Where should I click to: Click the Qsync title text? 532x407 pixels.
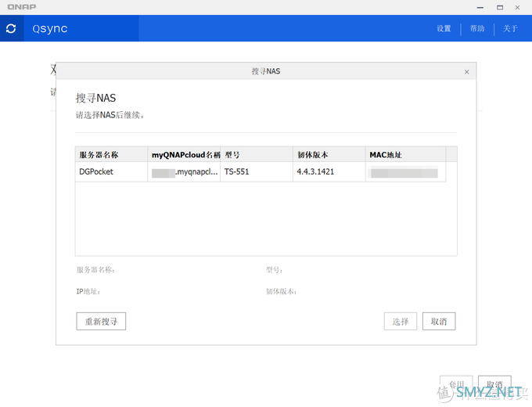50,28
